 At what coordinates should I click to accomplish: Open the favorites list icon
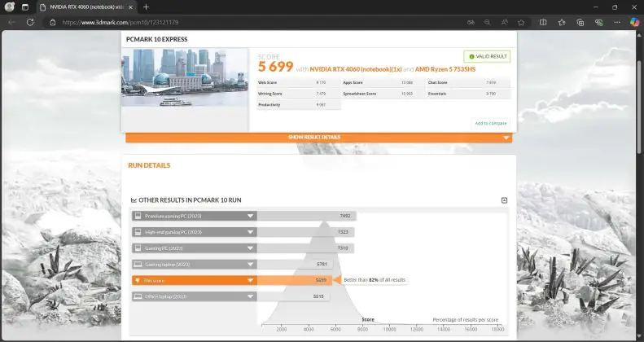point(562,23)
